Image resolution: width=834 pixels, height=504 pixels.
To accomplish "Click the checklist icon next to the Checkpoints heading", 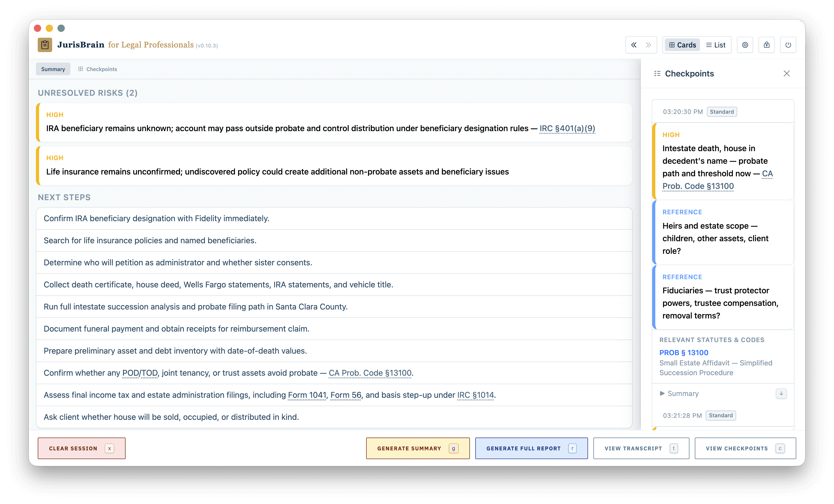I will 657,73.
